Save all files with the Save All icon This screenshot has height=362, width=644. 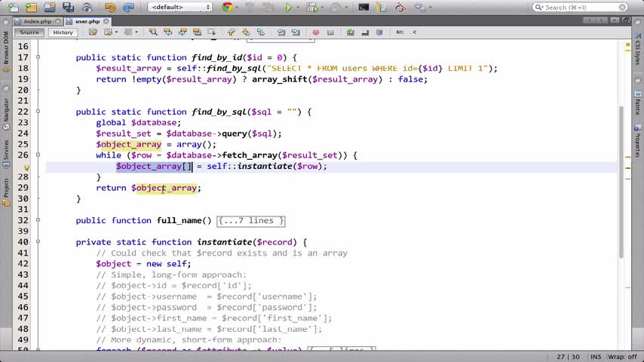68,7
